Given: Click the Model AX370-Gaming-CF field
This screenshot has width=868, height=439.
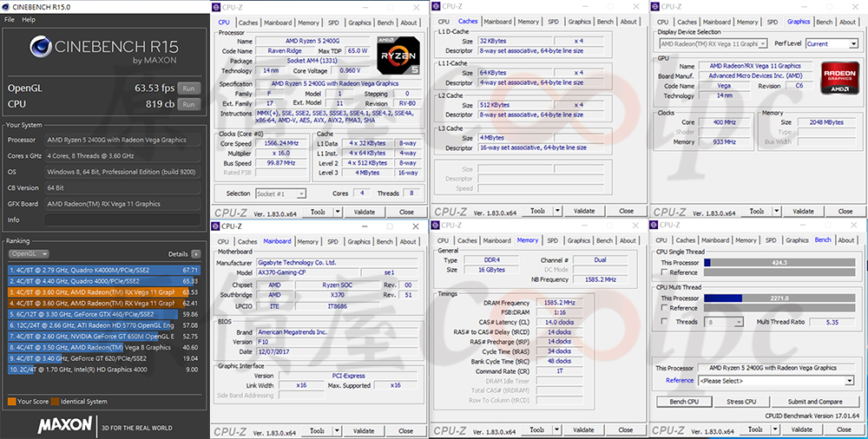Looking at the screenshot, I should (306, 273).
